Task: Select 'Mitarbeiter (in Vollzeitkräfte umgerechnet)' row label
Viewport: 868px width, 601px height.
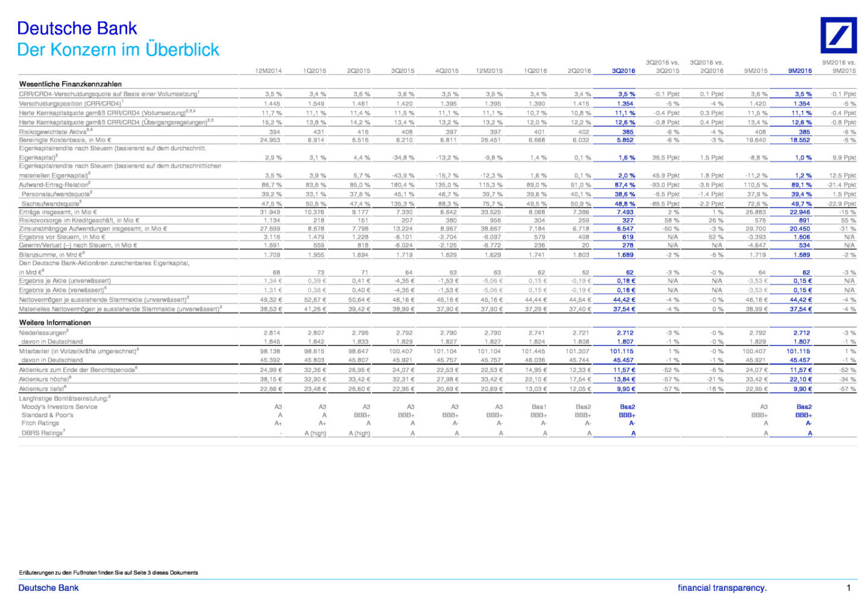Action: pos(79,351)
